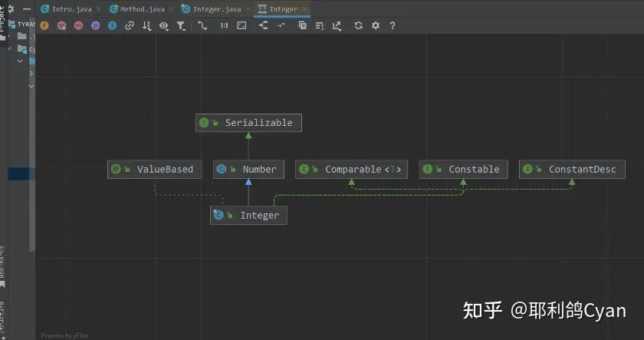Toggle Fields display in diagram toolbar
The height and width of the screenshot is (340, 644).
point(44,25)
